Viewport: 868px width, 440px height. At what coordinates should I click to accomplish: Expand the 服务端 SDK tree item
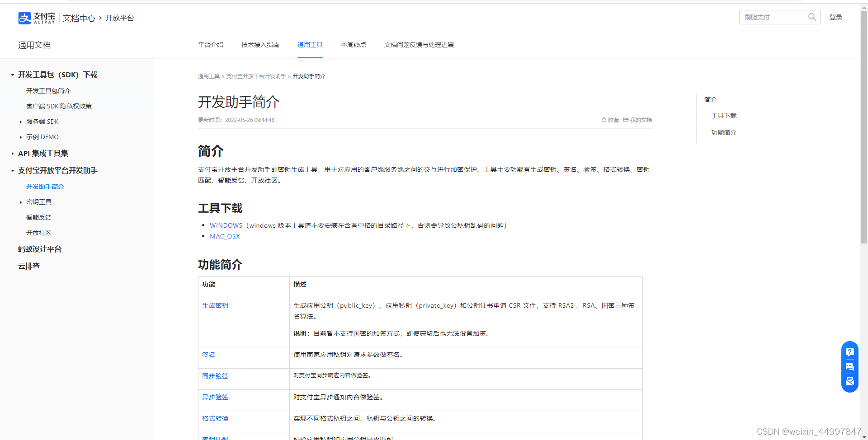click(21, 122)
